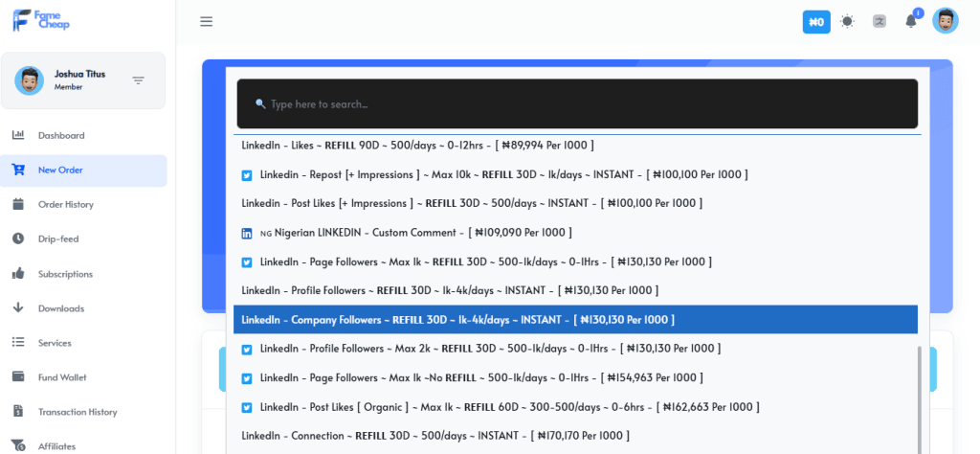Open Fund Wallet menu label
The image size is (980, 454).
[62, 377]
